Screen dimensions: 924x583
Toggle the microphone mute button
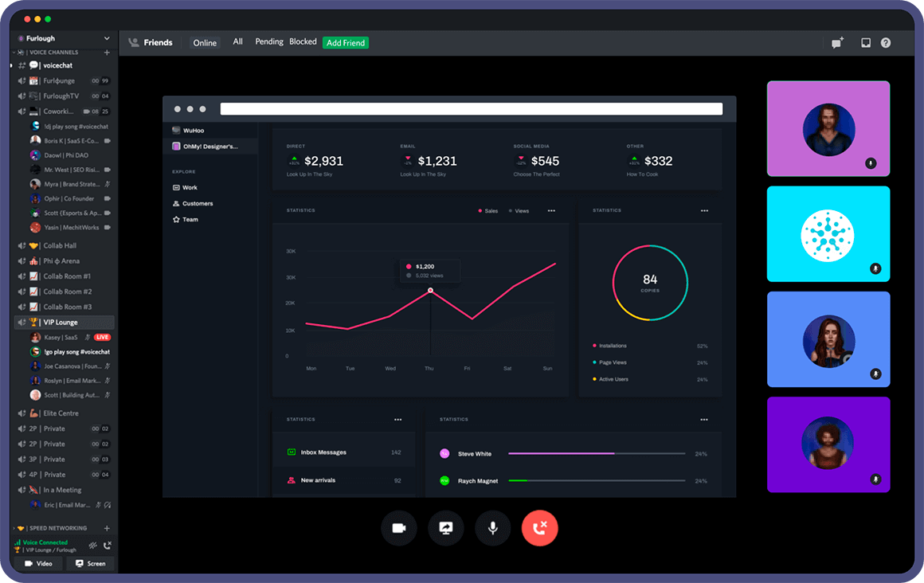492,528
